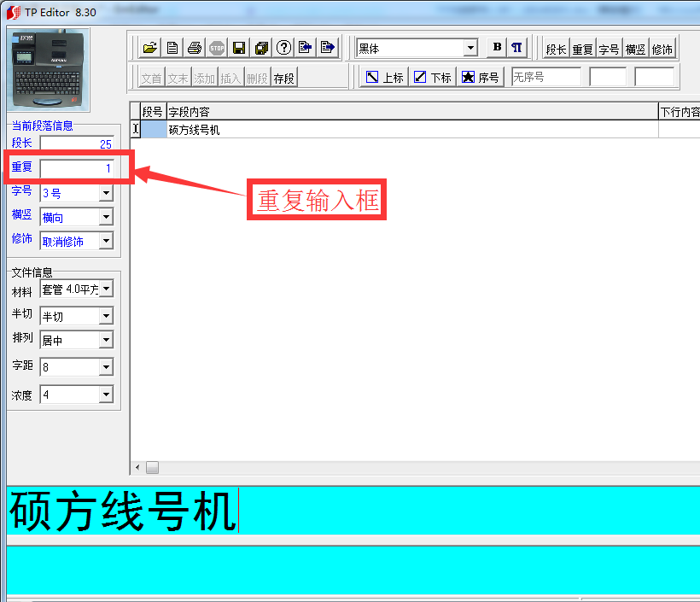Click the 重复 button in top toolbar
700x602 pixels.
click(582, 48)
